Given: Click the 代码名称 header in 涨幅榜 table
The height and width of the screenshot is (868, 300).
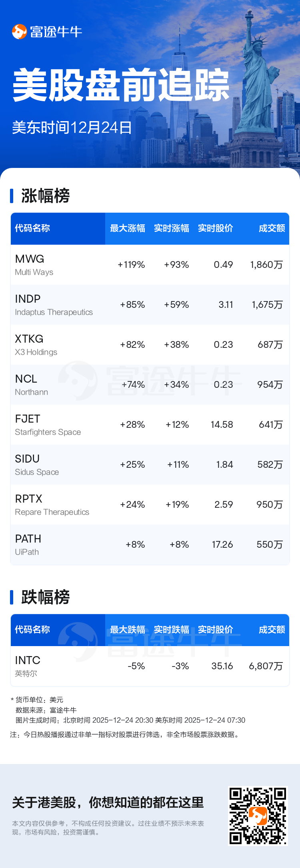Looking at the screenshot, I should (x=32, y=228).
